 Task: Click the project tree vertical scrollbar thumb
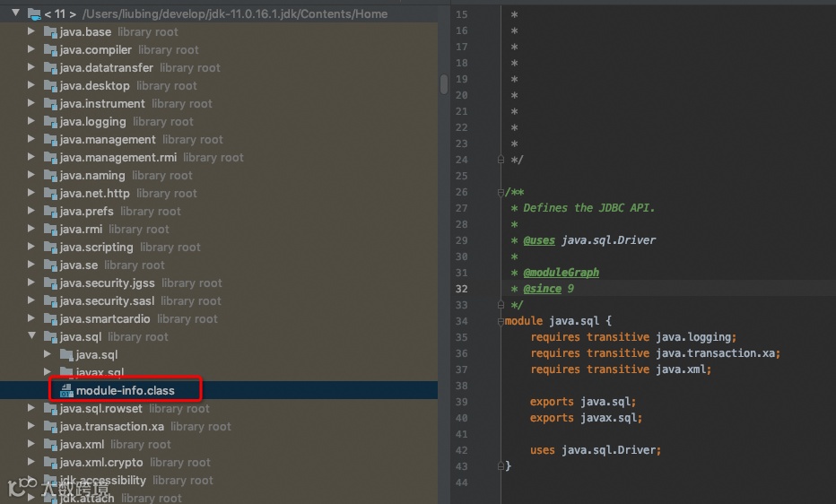click(444, 84)
